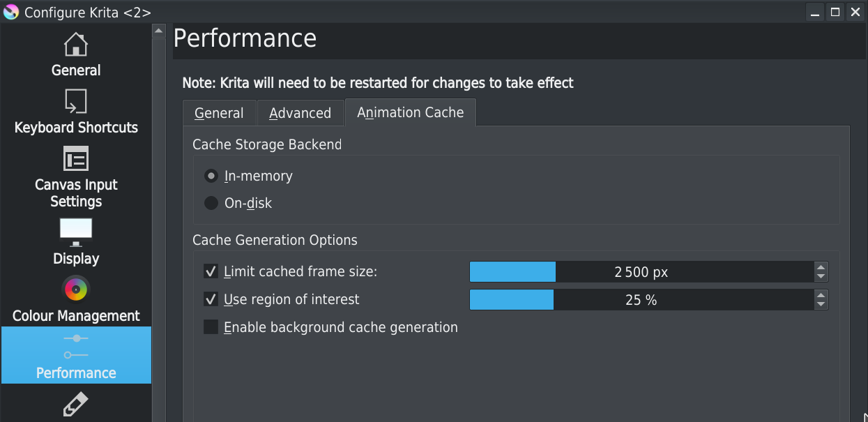Select the On-disk cache backend
Image resolution: width=868 pixels, height=422 pixels.
coord(211,204)
